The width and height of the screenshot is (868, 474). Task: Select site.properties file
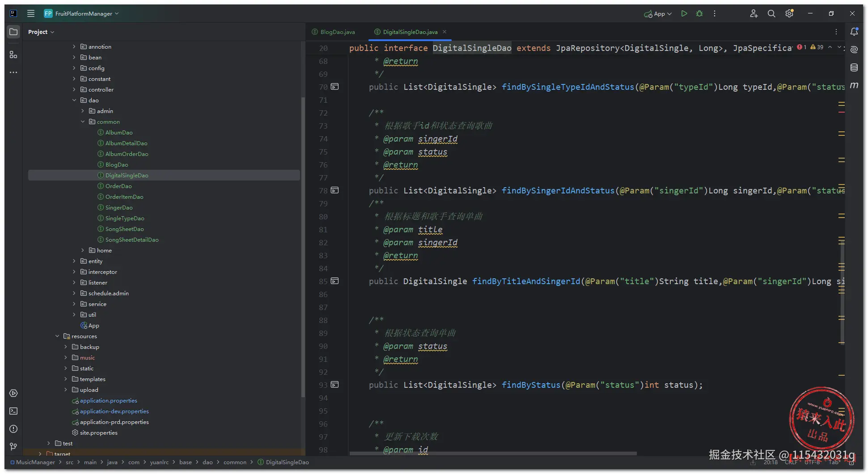pos(98,432)
